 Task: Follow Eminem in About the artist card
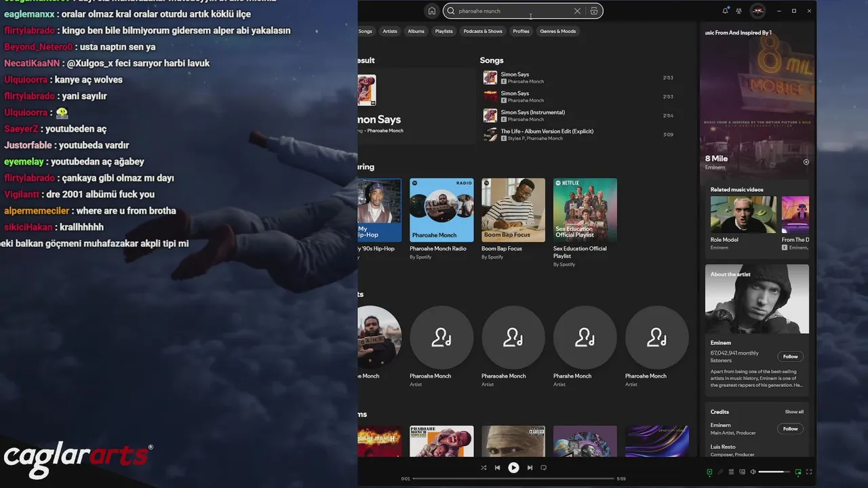point(791,357)
